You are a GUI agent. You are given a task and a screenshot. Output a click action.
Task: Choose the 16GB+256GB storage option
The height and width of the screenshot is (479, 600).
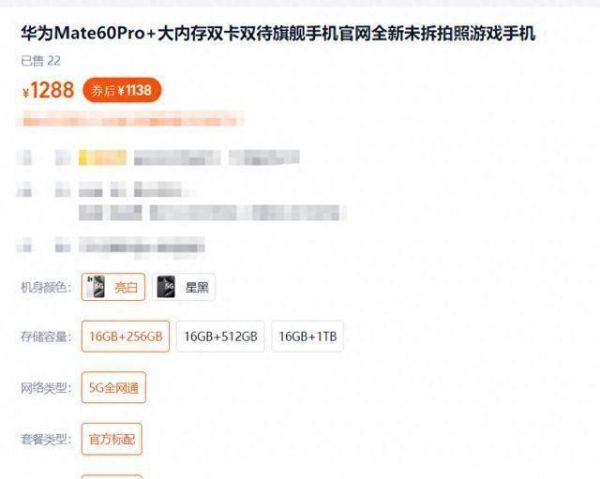(x=126, y=336)
